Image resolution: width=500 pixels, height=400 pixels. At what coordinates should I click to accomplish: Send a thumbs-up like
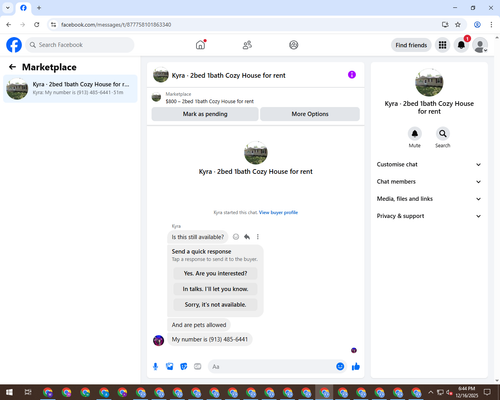pos(356,367)
